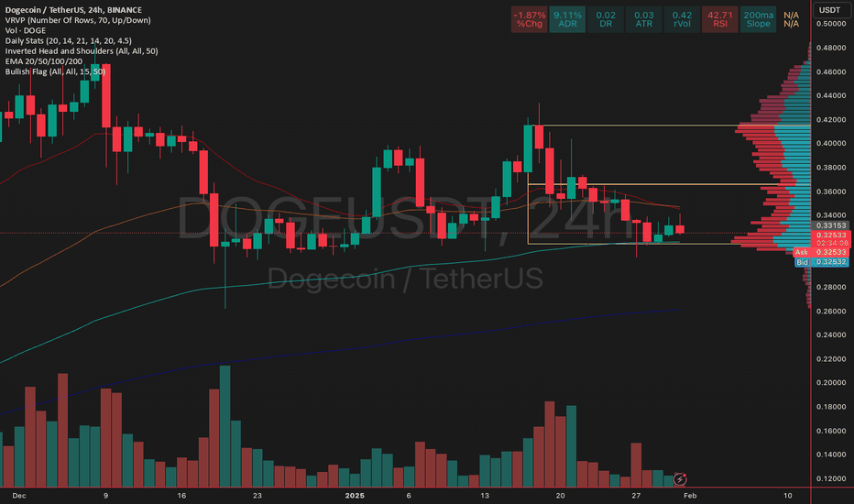Select the 200ma Slope stats cell
The width and height of the screenshot is (854, 504).
pos(758,19)
